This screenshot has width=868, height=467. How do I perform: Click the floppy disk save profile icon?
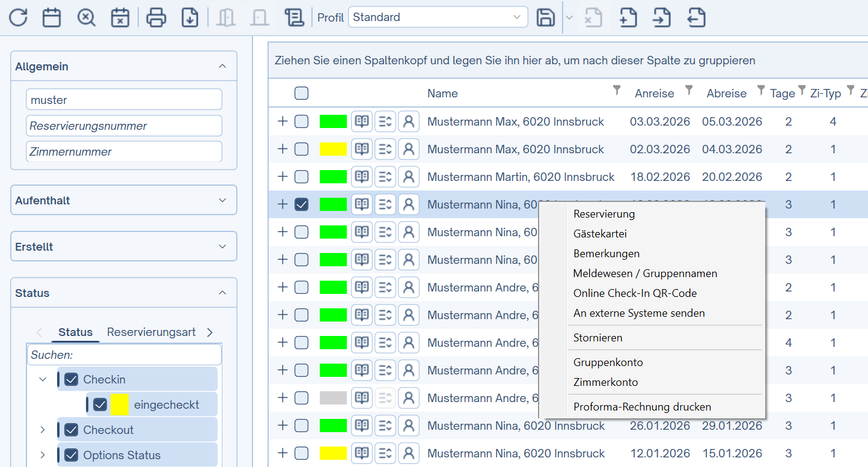point(545,17)
